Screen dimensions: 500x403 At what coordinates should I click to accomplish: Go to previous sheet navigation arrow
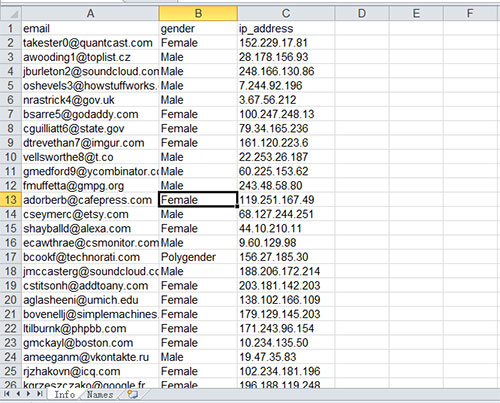(18, 394)
